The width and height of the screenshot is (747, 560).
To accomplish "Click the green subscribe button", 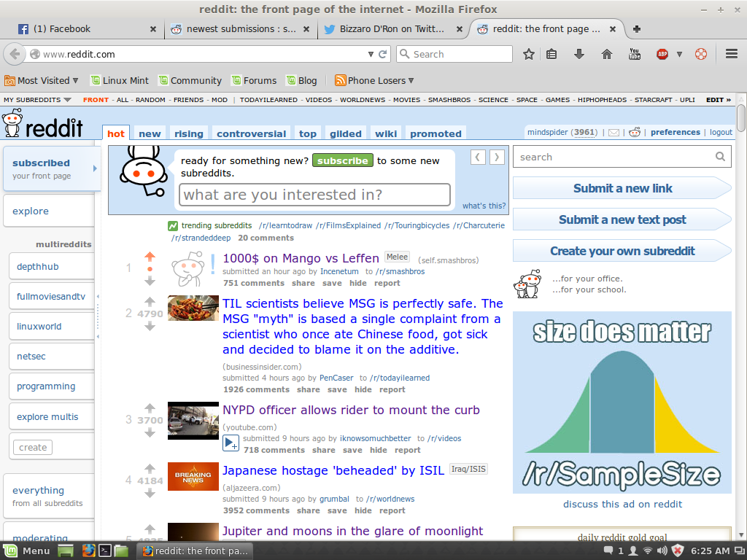I will click(x=343, y=161).
